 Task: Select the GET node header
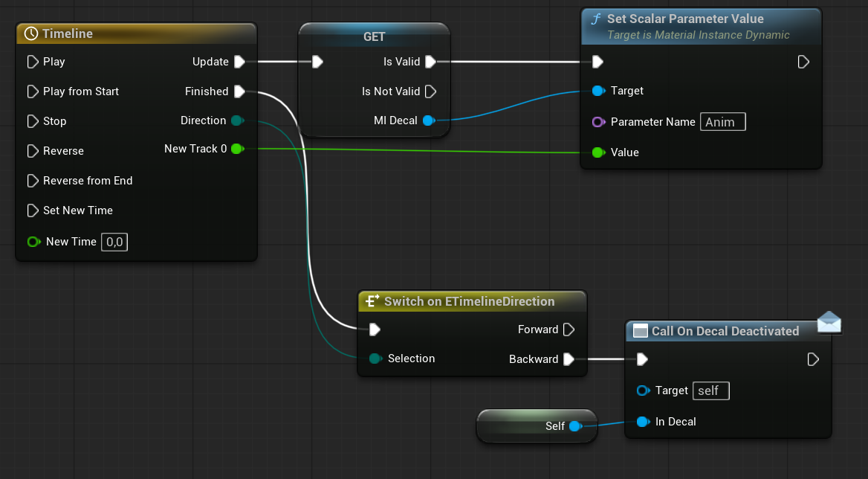click(x=375, y=36)
